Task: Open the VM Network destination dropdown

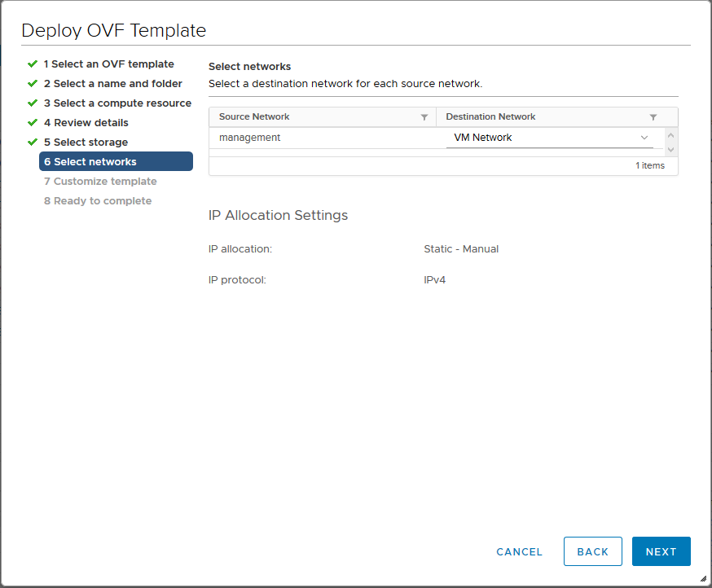Action: pyautogui.click(x=549, y=138)
